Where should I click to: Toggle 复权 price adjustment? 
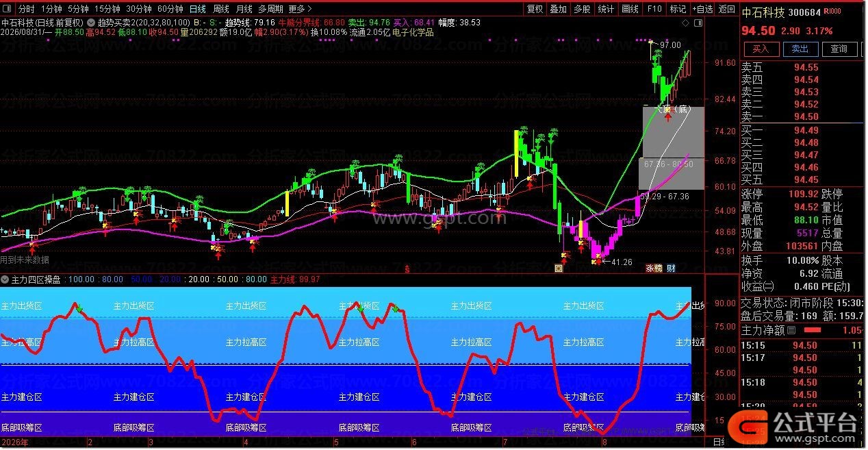(535, 9)
